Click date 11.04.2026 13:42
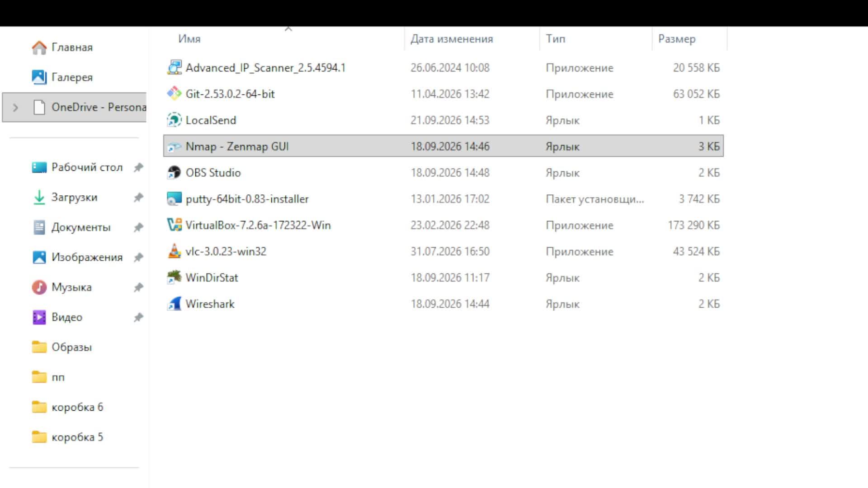Viewport: 868px width, 488px height. pos(450,94)
